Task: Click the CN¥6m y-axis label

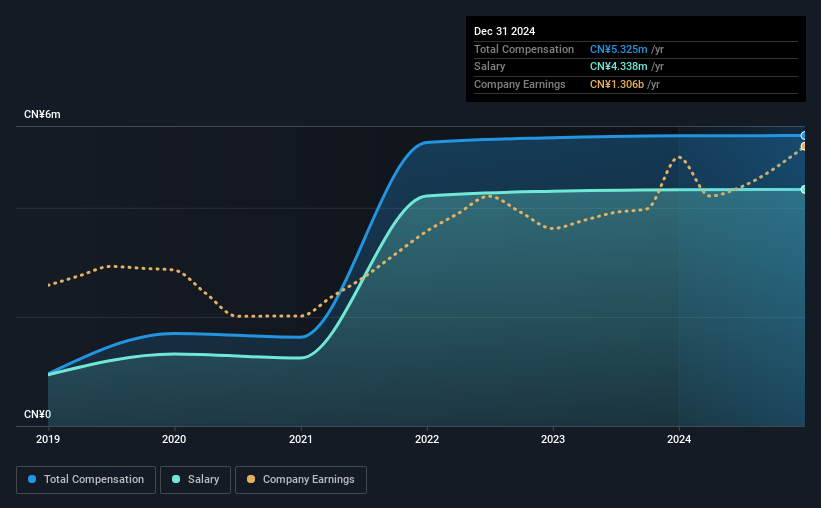Action: pyautogui.click(x=42, y=115)
